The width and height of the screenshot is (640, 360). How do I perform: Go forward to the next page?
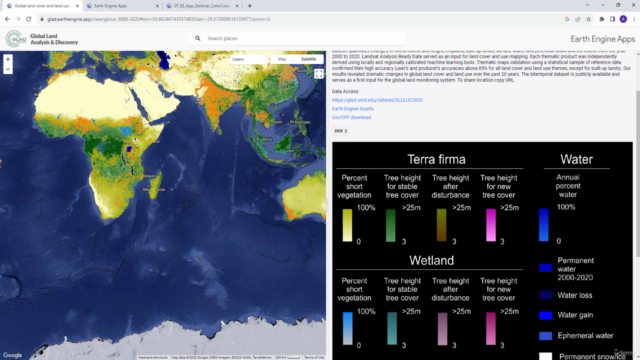point(18,19)
